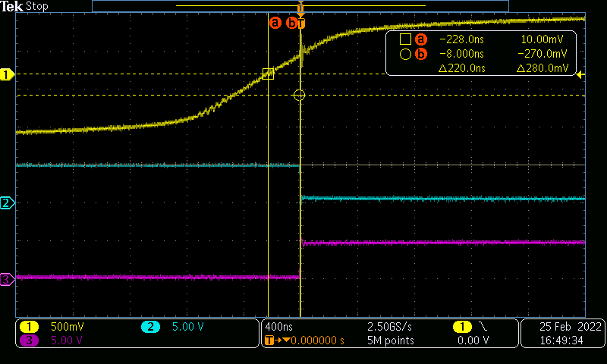Viewport: 607px width, 364px height.
Task: Click the orange trigger position T marker
Action: pos(301,23)
